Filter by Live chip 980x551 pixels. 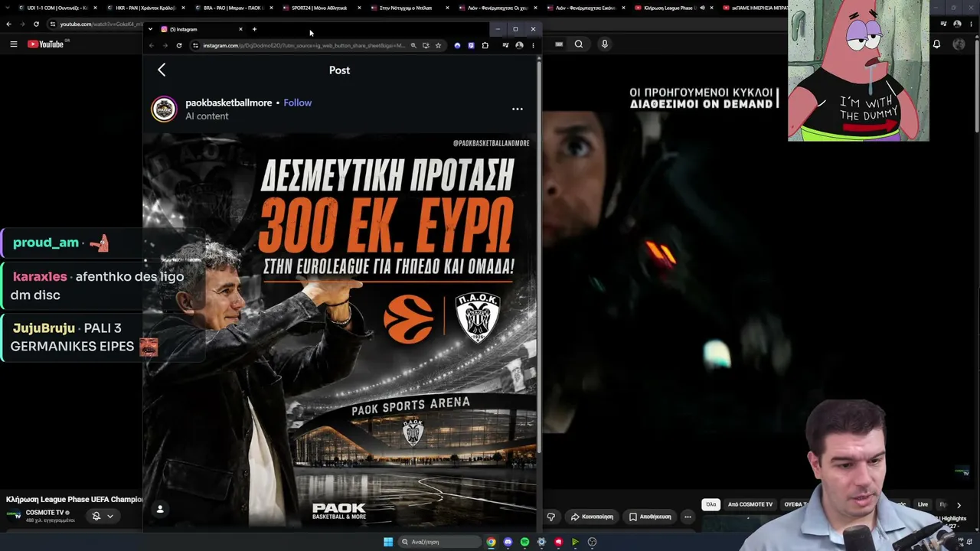923,504
